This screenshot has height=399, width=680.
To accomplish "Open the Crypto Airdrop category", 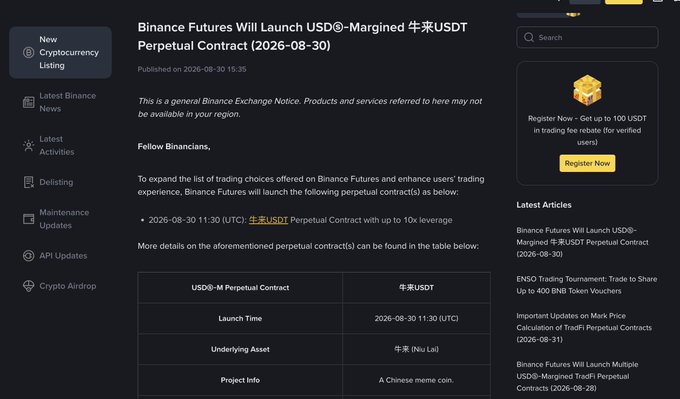I will point(60,286).
